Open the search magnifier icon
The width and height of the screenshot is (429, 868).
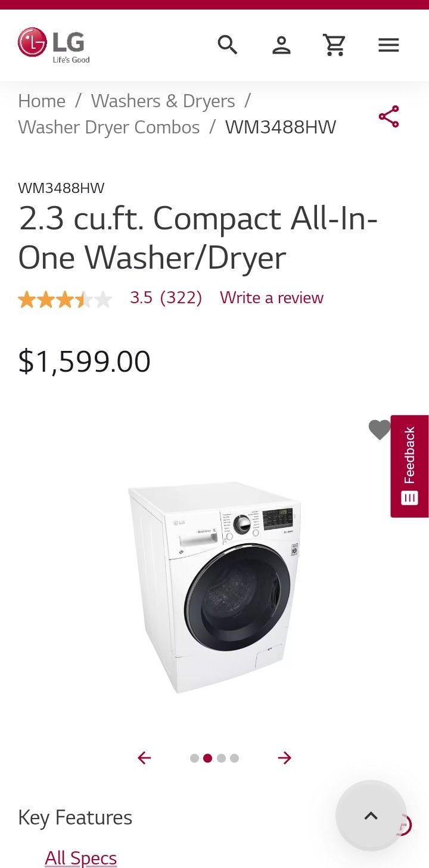pyautogui.click(x=227, y=45)
